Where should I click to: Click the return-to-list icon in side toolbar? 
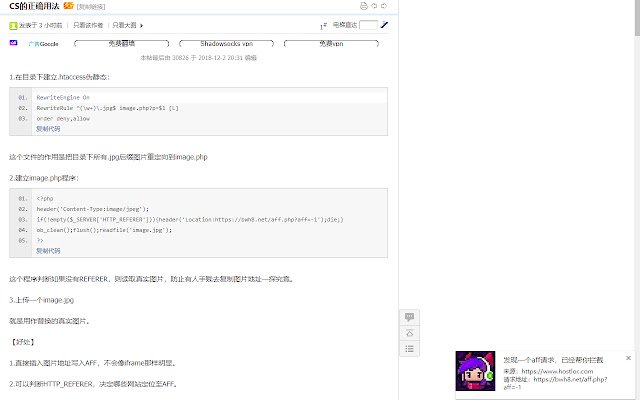409,349
